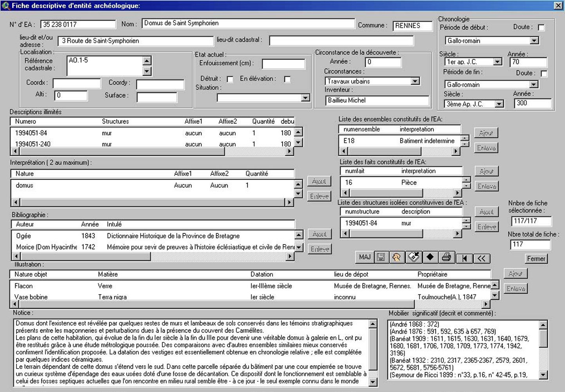This screenshot has width=565, height=392.
Task: Click the Inventeur field Baillieu Michel
Action: tap(377, 101)
